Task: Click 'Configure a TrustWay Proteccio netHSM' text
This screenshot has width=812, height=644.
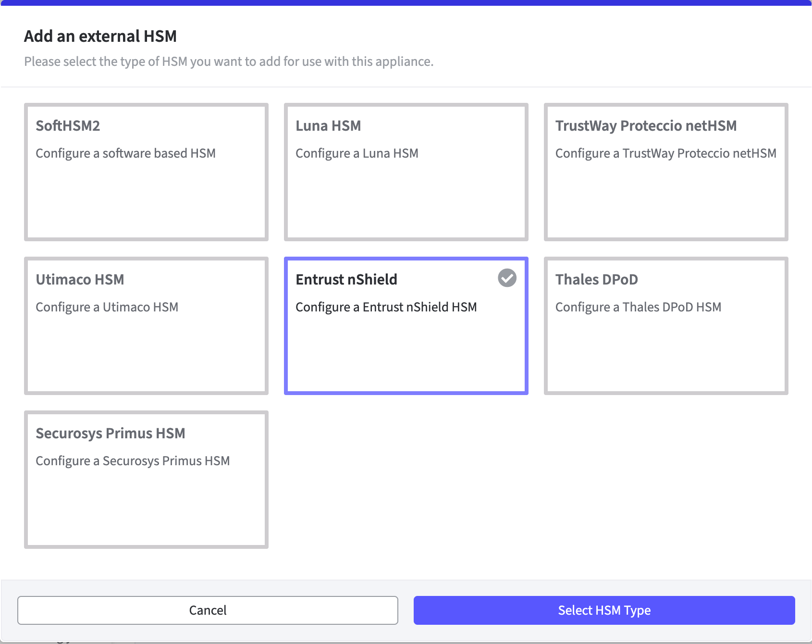Action: [665, 153]
